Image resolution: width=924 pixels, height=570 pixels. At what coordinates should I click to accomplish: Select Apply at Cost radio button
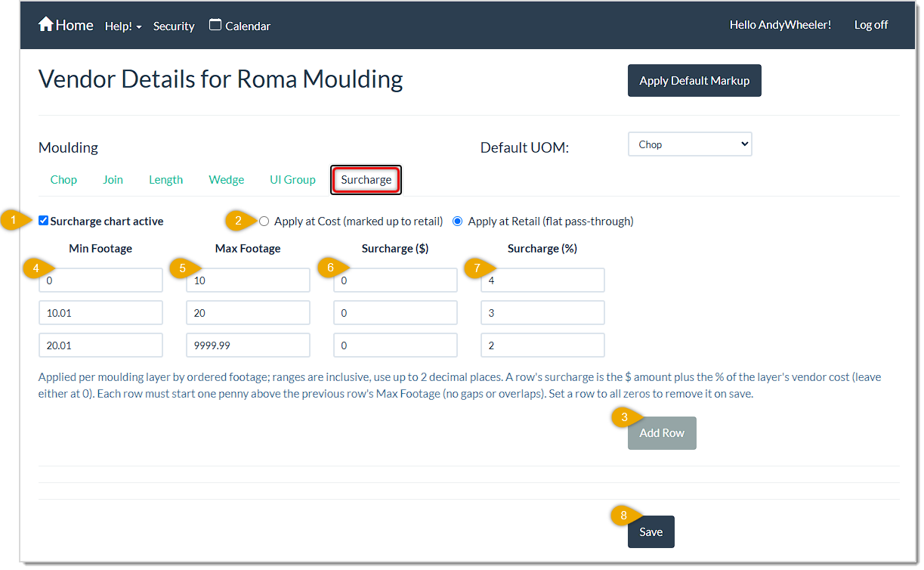point(264,221)
